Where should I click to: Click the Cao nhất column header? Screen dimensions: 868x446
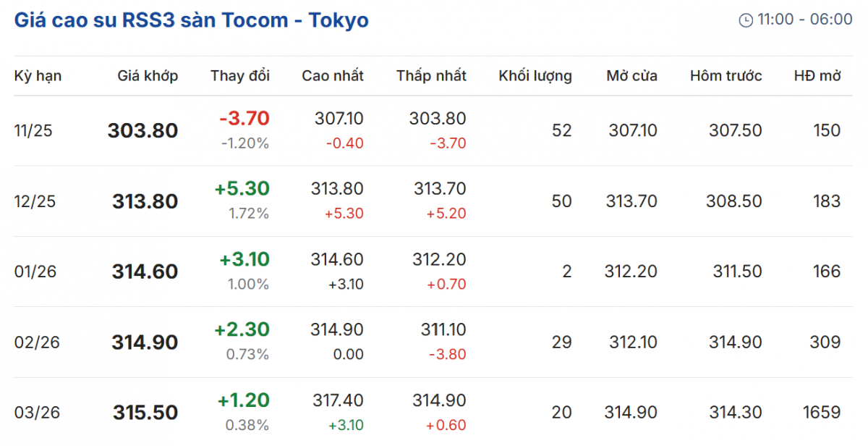click(x=333, y=76)
